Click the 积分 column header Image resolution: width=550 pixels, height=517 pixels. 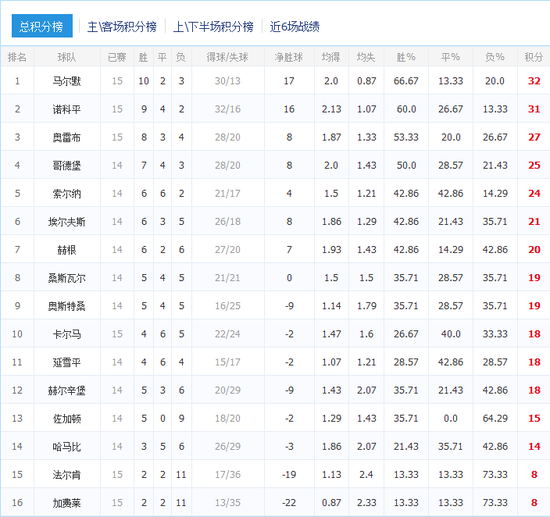click(534, 57)
